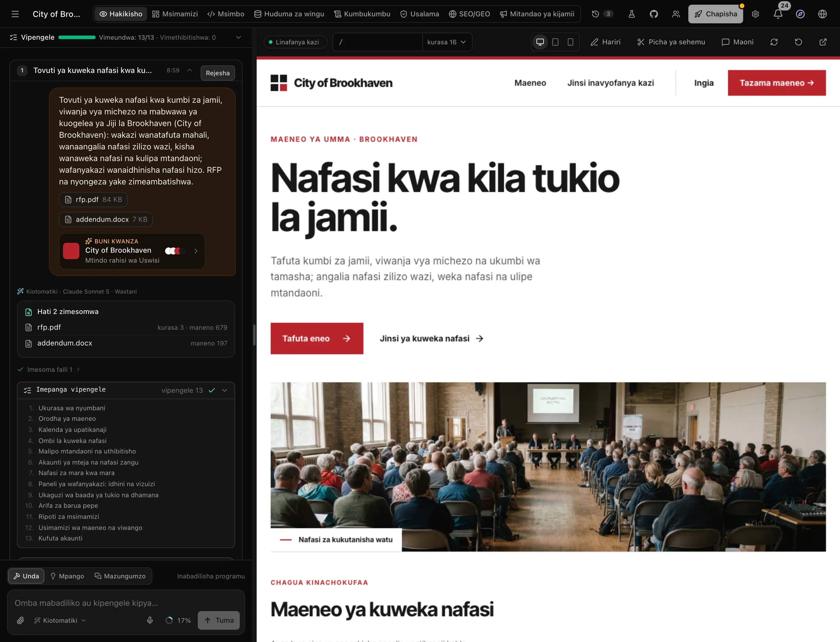The image size is (840, 642).
Task: Click the preview URL path field
Action: click(x=377, y=42)
